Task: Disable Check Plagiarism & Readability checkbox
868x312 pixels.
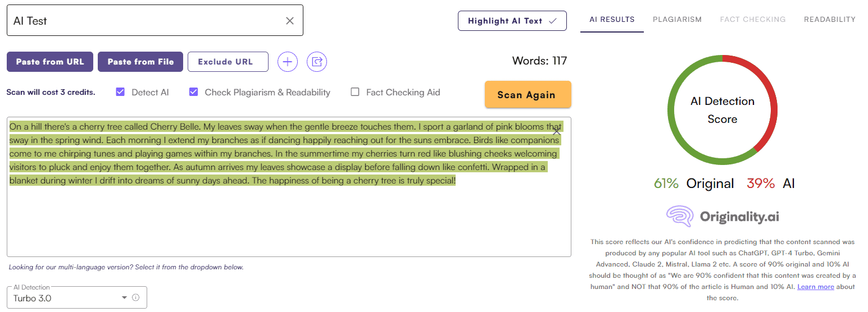Action: [x=194, y=92]
